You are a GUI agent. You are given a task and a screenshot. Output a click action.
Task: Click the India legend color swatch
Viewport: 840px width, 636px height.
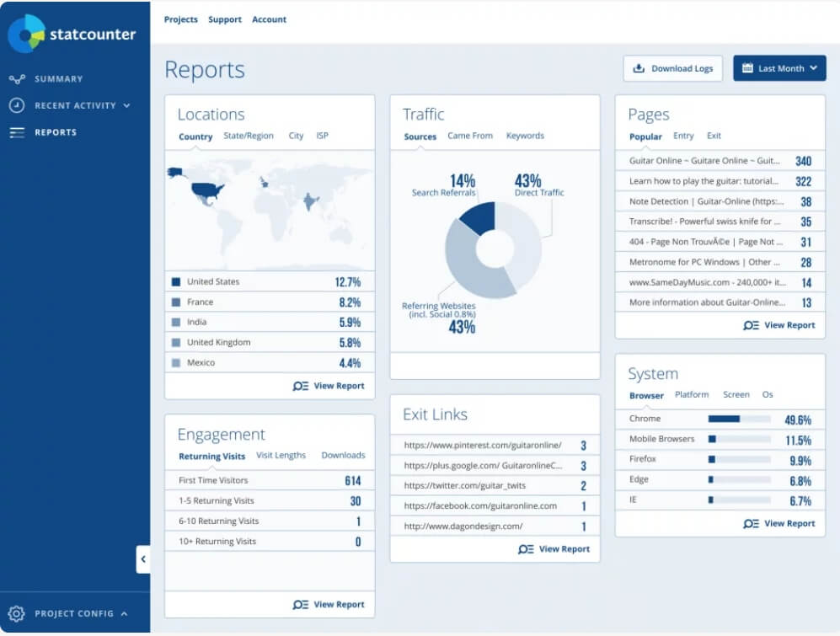(x=176, y=322)
